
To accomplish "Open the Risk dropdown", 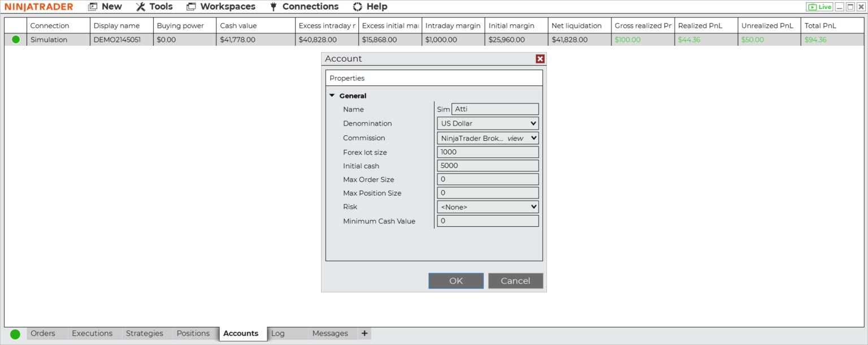I will pyautogui.click(x=488, y=207).
